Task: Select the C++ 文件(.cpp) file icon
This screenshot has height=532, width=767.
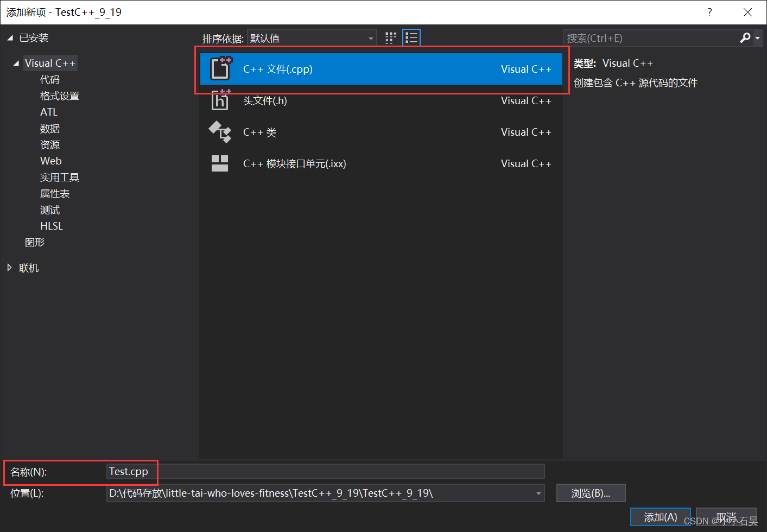Action: coord(221,68)
